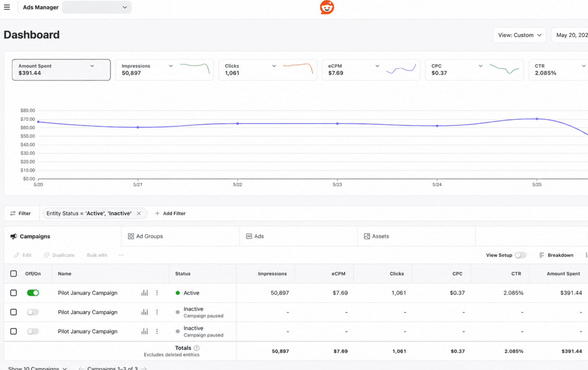Open the more actions ellipsis in toolbar
This screenshot has height=370, width=588.
(121, 255)
